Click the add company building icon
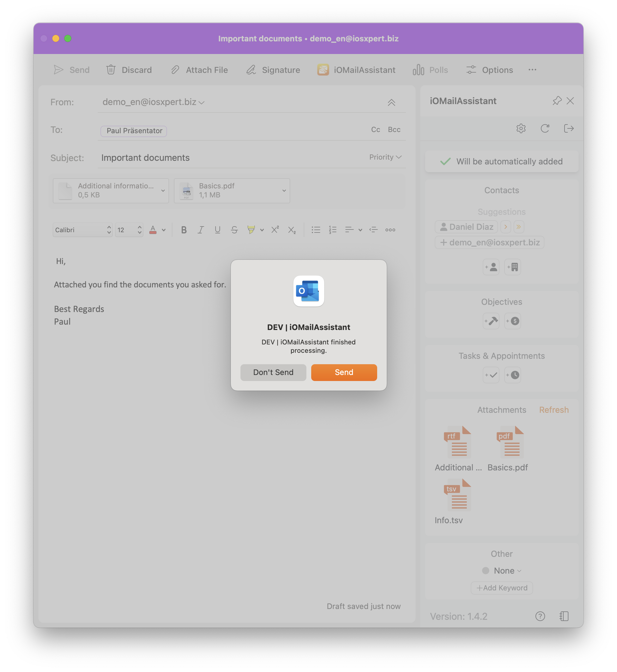 pos(512,267)
